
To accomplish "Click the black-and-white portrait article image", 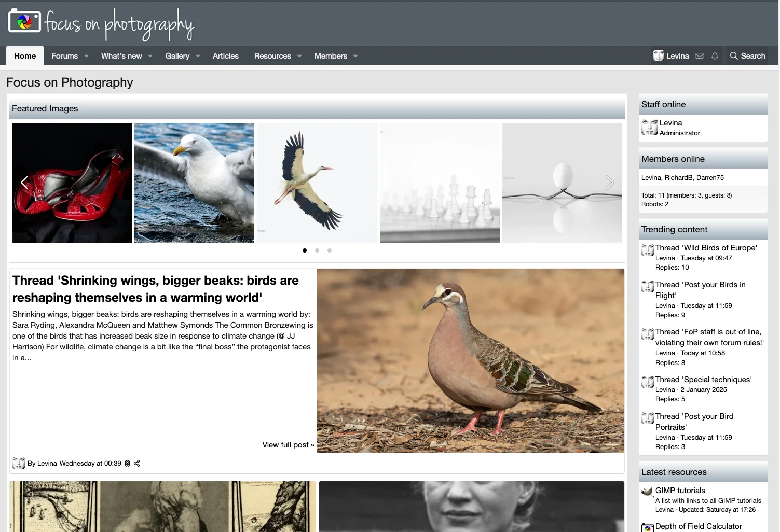I will [472, 507].
